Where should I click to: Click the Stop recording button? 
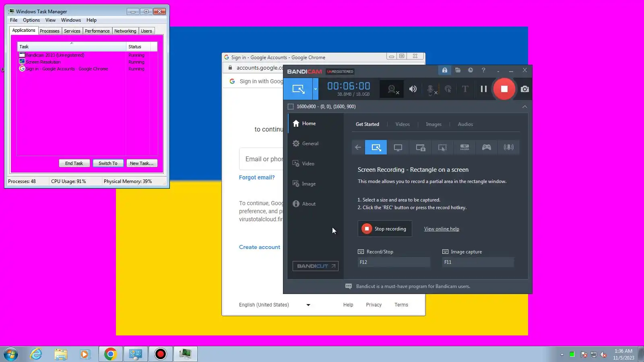(x=385, y=229)
